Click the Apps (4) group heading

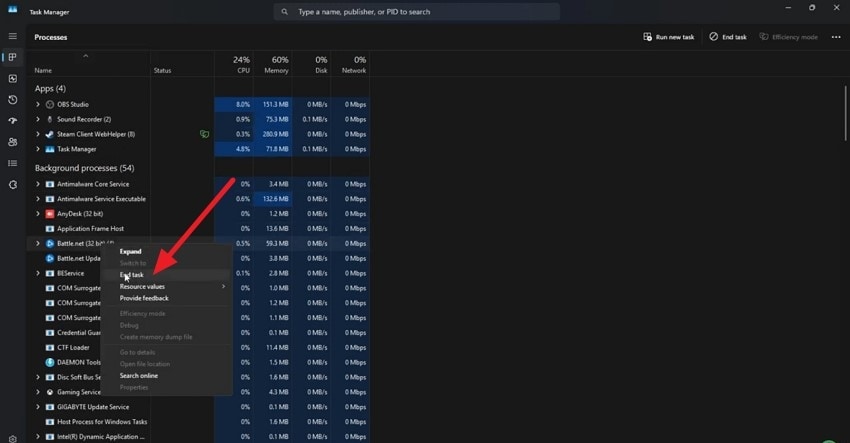click(50, 88)
